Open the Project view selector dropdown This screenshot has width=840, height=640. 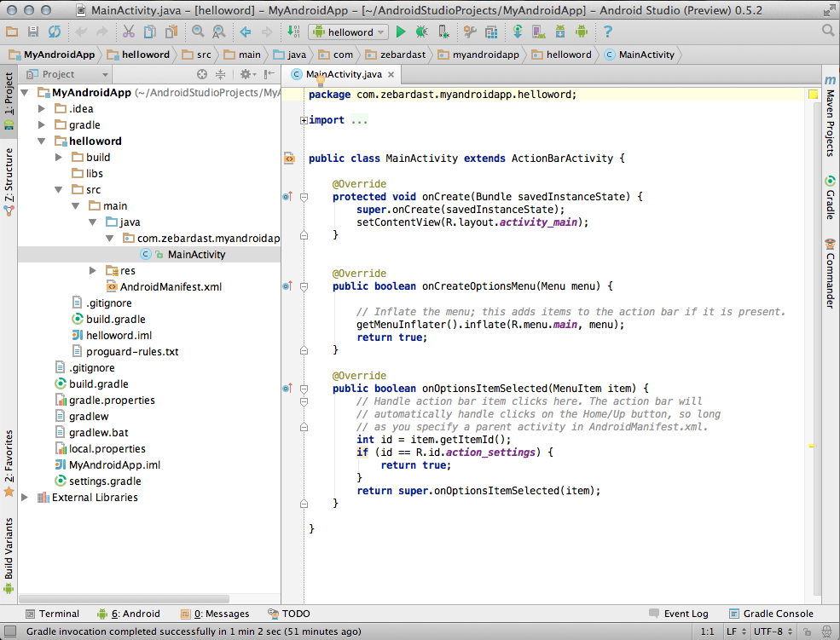click(67, 74)
